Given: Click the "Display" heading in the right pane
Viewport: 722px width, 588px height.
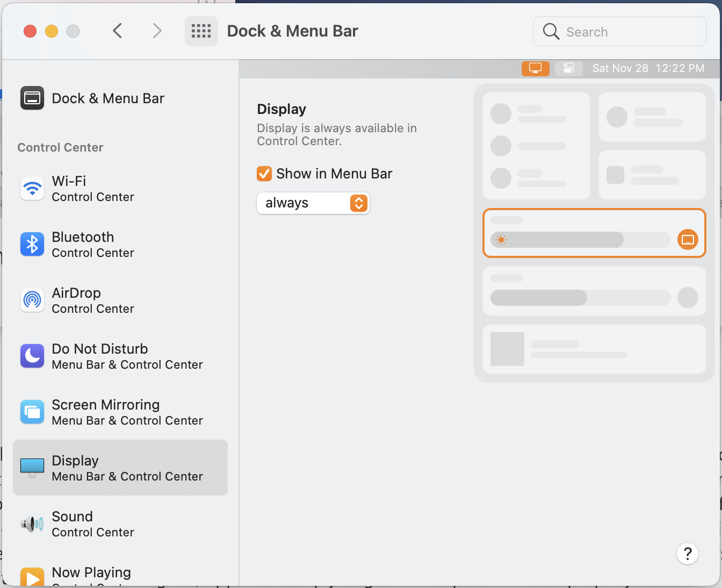Looking at the screenshot, I should coord(281,109).
